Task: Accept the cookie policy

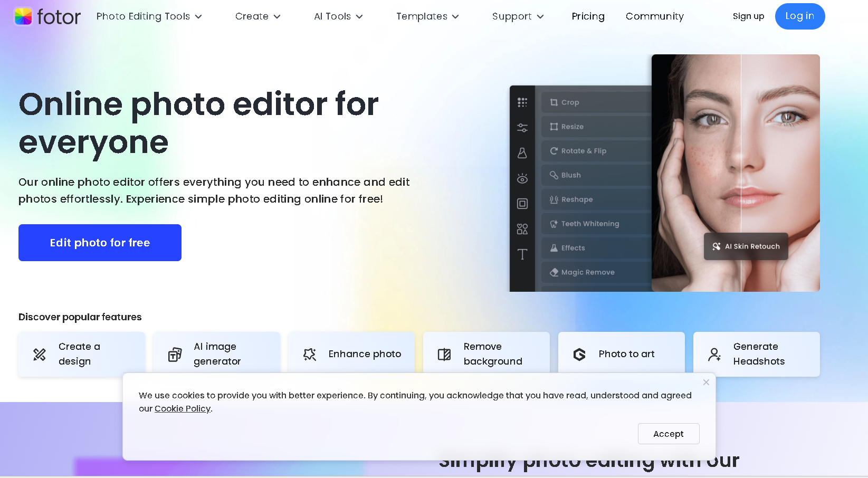Action: 669,434
